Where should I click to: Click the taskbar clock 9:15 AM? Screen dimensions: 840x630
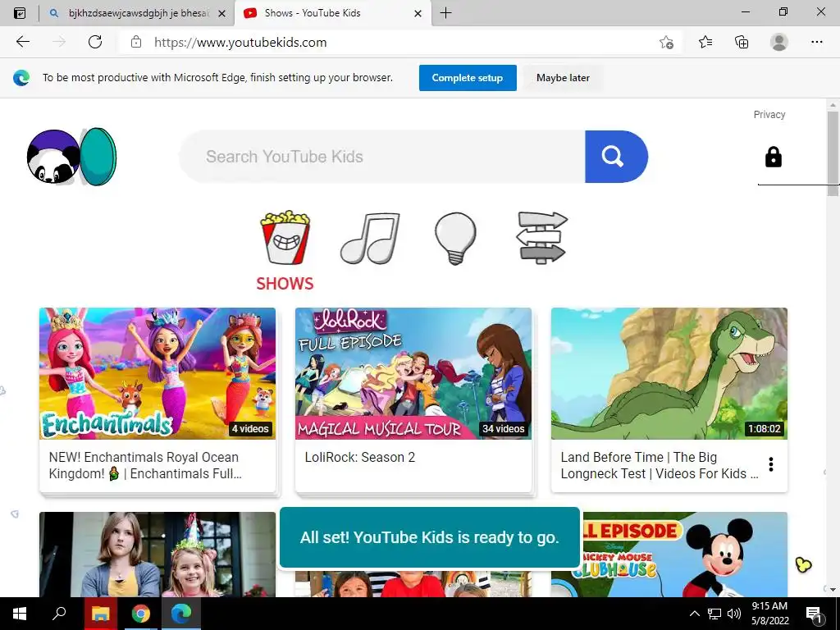[x=769, y=606]
